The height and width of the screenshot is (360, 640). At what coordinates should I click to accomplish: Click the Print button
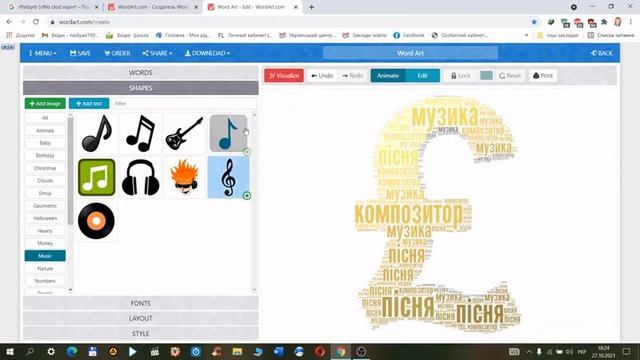click(543, 76)
